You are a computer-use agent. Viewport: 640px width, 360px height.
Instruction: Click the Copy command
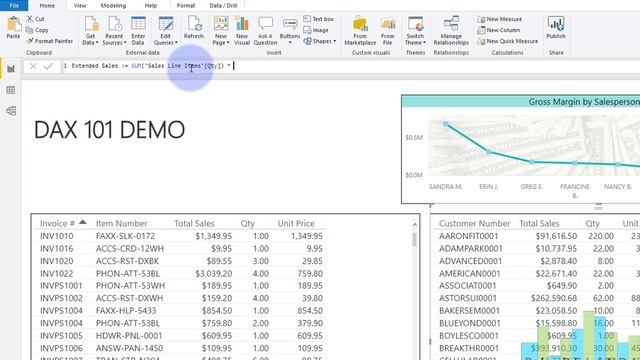coord(37,30)
